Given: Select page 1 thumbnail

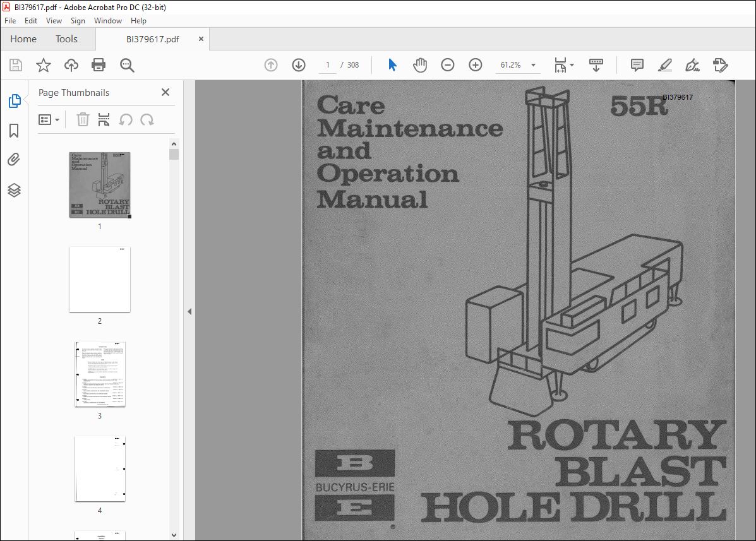Looking at the screenshot, I should pyautogui.click(x=100, y=185).
